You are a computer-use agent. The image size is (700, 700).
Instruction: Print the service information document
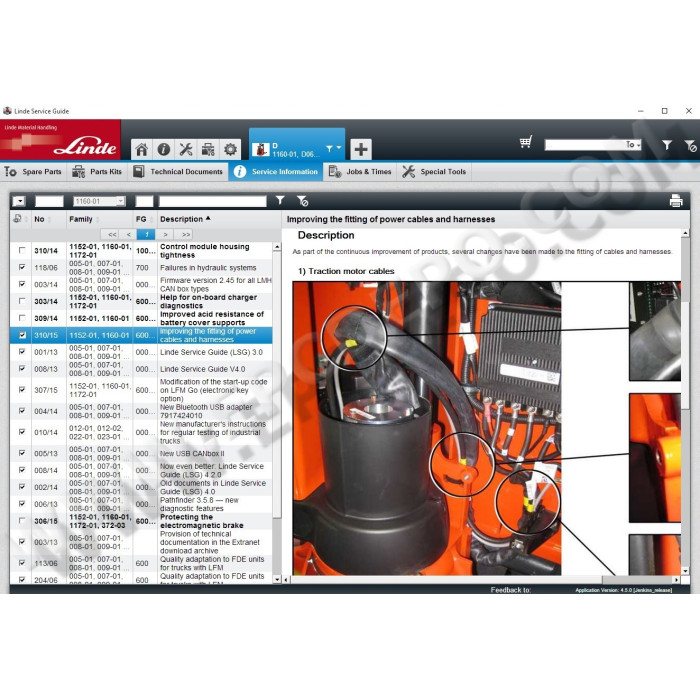point(676,201)
